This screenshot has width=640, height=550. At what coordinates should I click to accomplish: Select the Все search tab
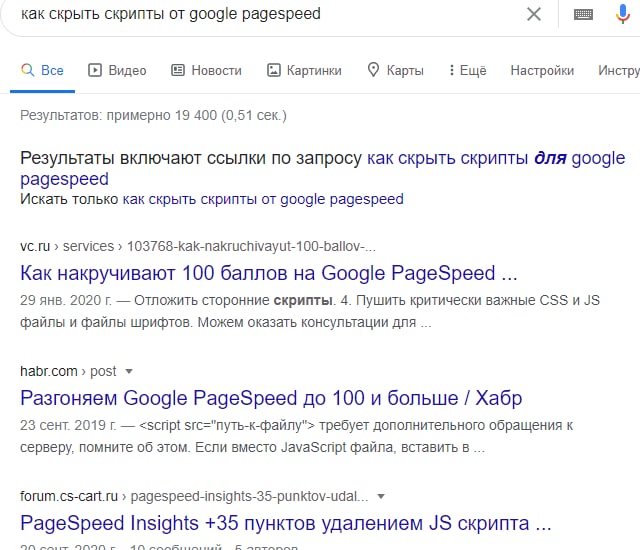point(42,70)
